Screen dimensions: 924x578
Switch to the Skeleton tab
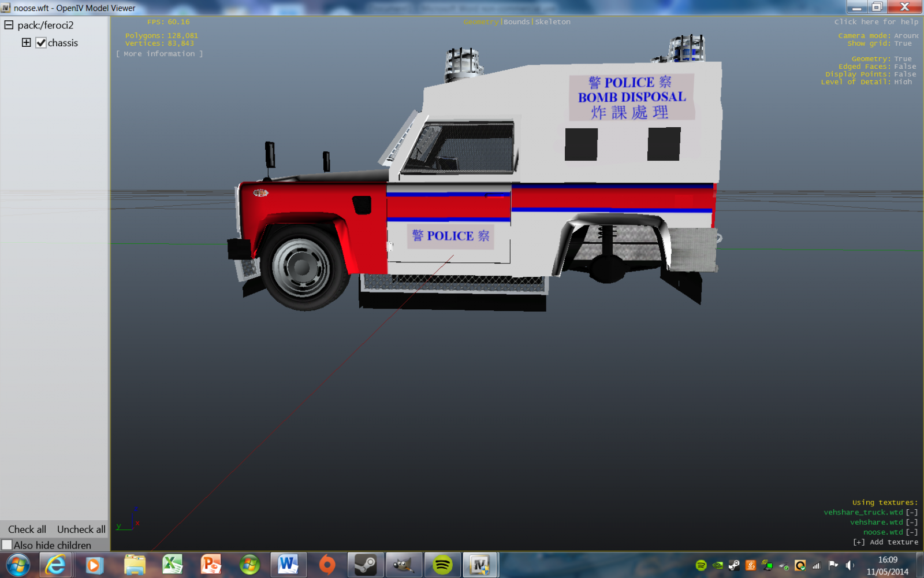click(553, 22)
